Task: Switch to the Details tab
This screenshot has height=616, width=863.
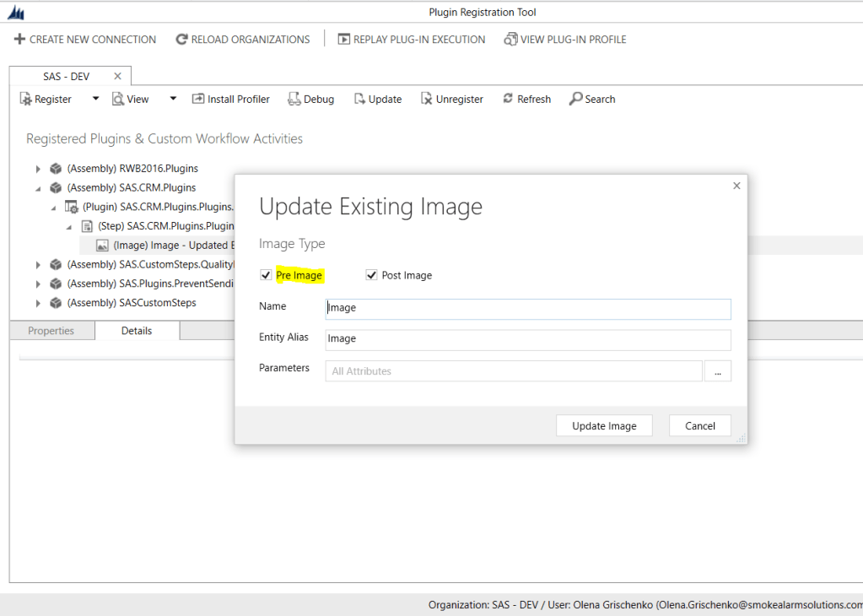Action: (137, 330)
